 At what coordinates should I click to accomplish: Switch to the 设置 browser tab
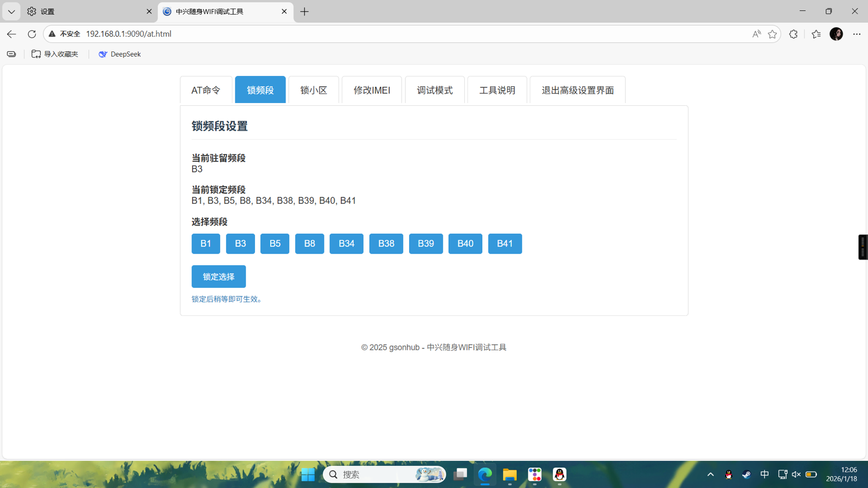point(90,11)
